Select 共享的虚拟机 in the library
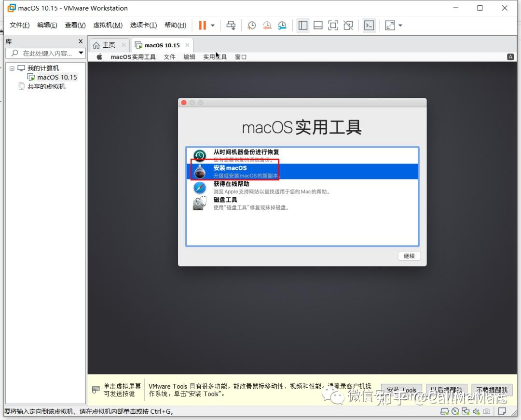Viewport: 521px width, 420px height. coord(42,87)
